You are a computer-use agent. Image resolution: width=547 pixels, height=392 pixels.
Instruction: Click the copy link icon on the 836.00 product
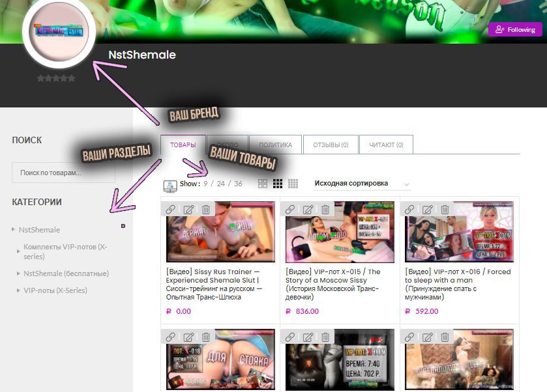point(290,210)
